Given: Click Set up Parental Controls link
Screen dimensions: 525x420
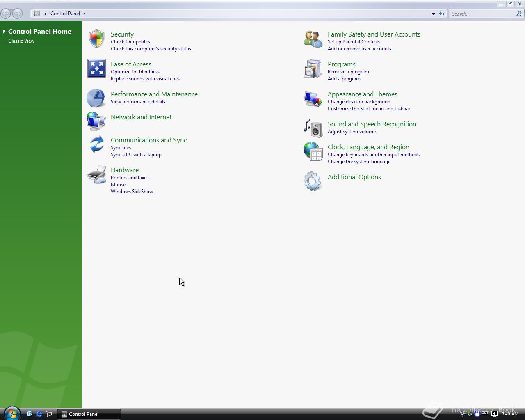Looking at the screenshot, I should tap(354, 42).
